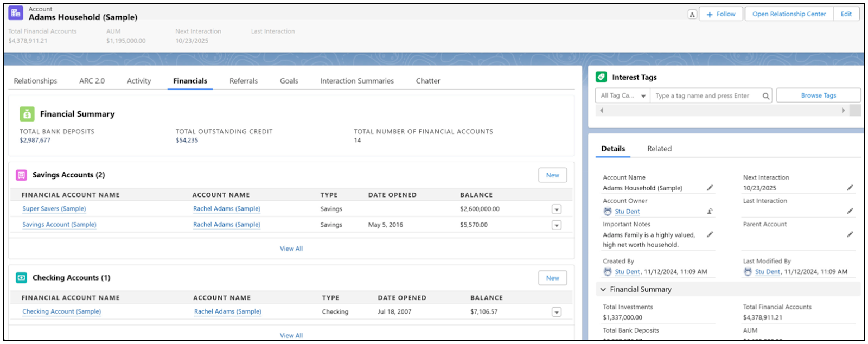Click the May 5, 2016 date opened cell

click(386, 225)
